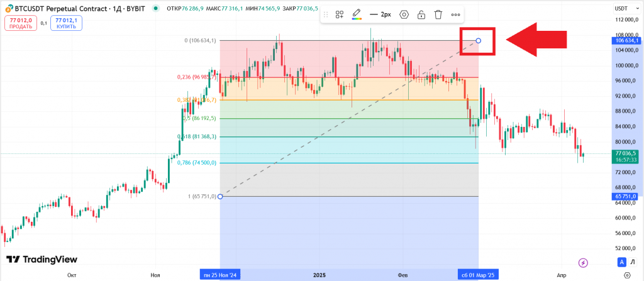Viewport: 644px width, 281px height.
Task: Click the 0,236 Fib level label
Action: click(197, 77)
